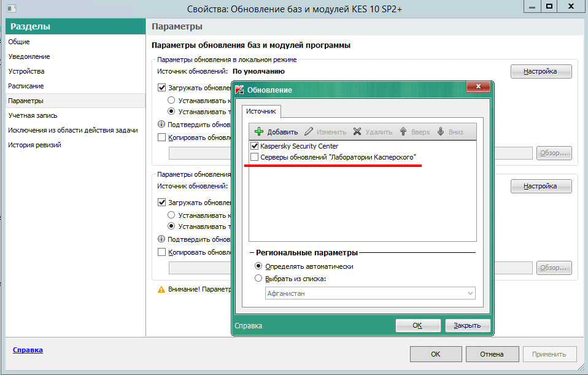Uncheck the Kaspersky Security Center source

pyautogui.click(x=255, y=147)
